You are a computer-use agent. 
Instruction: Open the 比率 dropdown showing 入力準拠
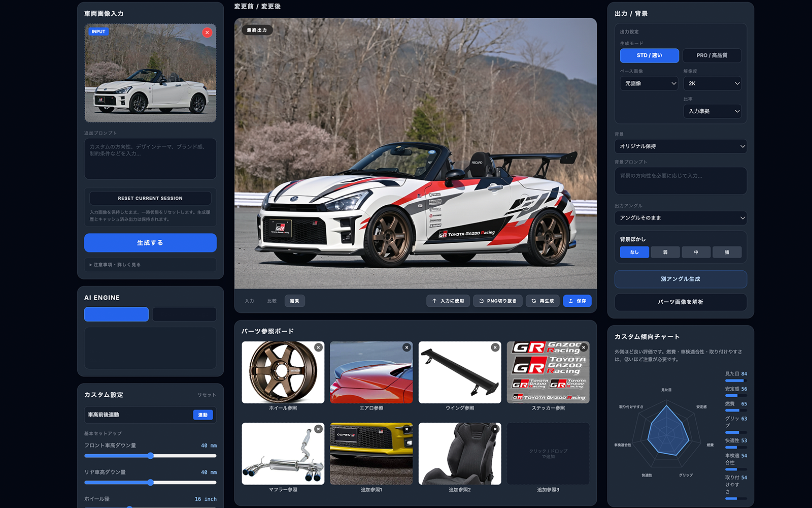point(713,111)
